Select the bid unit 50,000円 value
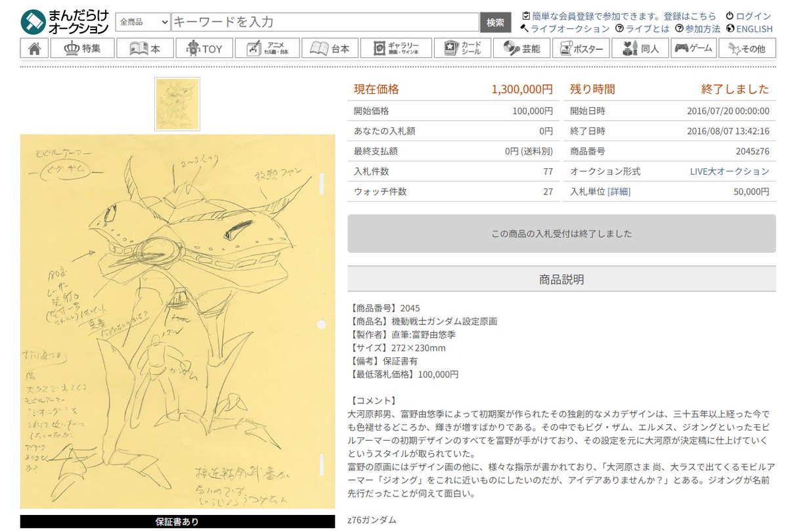This screenshot has height=532, width=788. (751, 192)
